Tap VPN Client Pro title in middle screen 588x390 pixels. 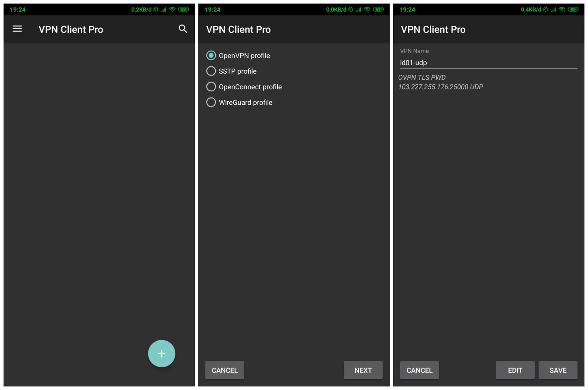pos(238,29)
